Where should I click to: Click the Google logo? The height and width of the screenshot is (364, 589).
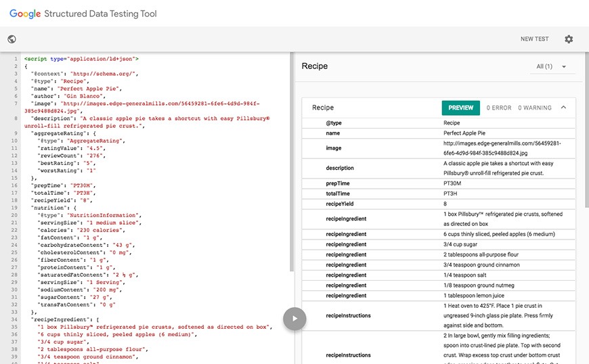click(x=24, y=13)
